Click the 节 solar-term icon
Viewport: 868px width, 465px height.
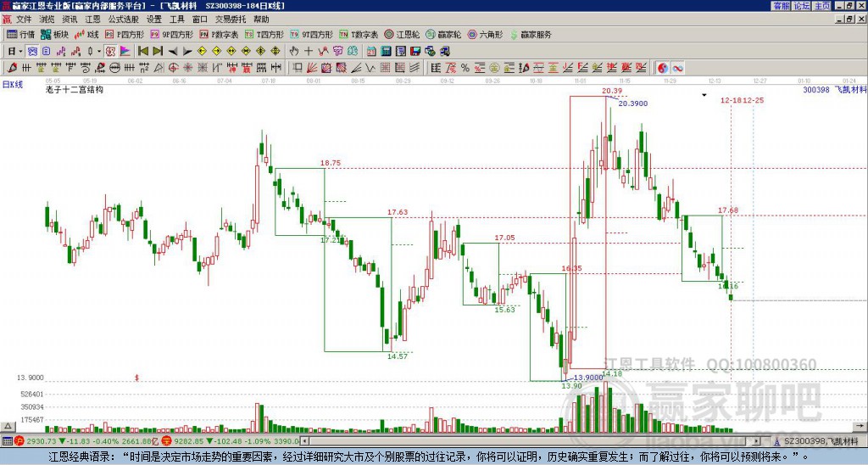(337, 52)
